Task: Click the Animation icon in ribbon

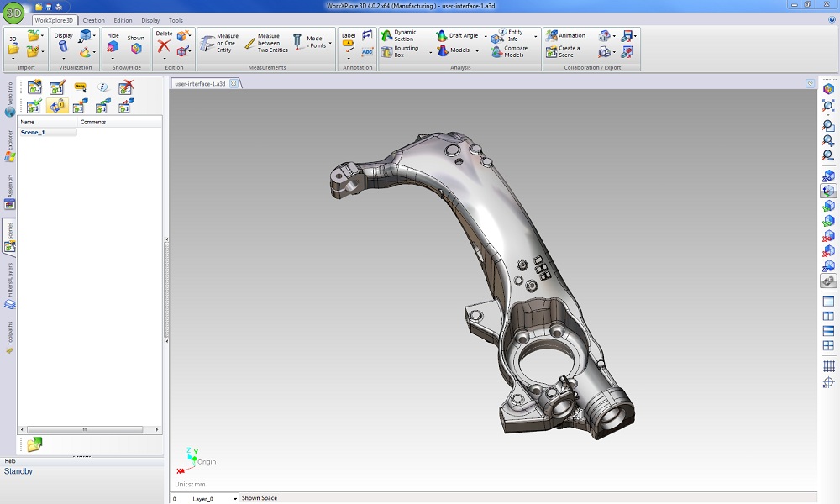Action: tap(565, 36)
